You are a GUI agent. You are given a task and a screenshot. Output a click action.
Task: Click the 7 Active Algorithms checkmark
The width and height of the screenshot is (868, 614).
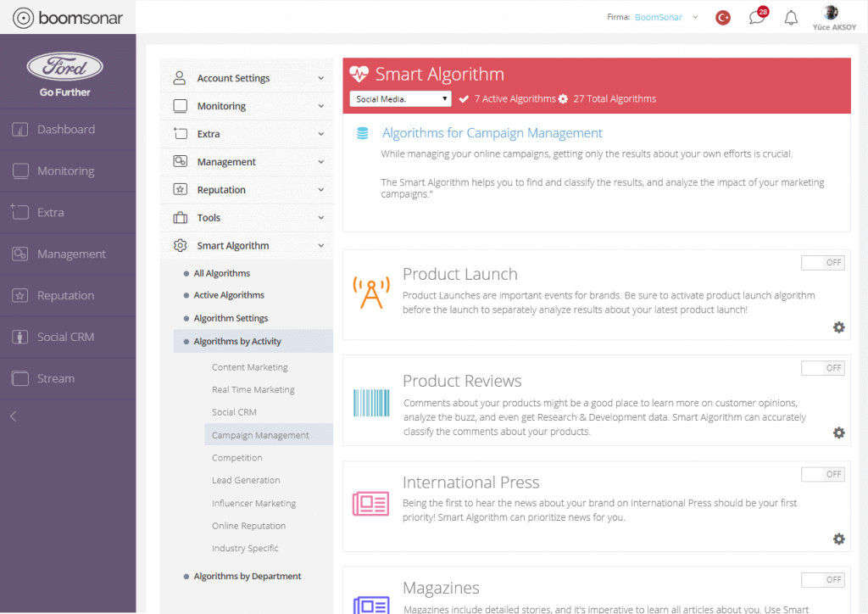[464, 99]
